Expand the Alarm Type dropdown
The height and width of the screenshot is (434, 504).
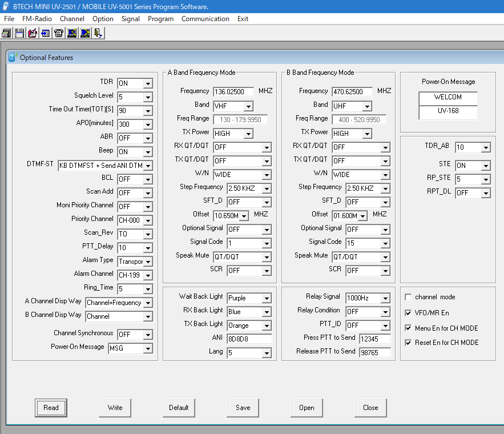tap(148, 262)
